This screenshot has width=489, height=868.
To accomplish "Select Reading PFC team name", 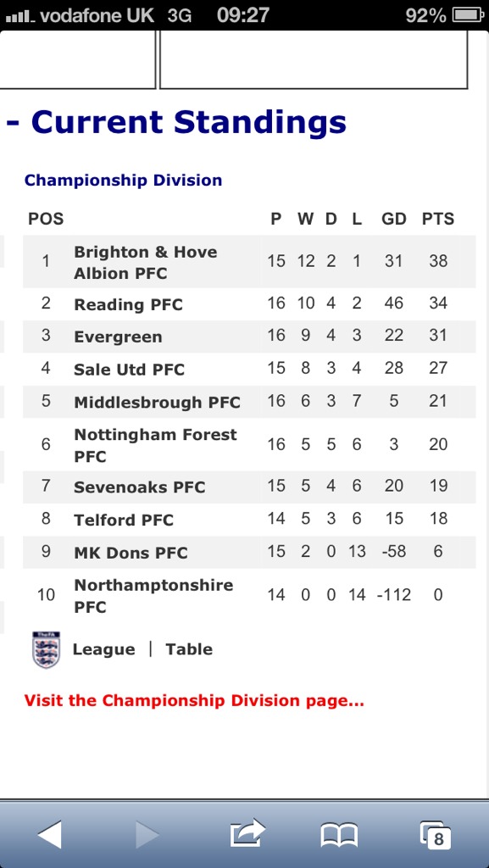I will point(128,304).
